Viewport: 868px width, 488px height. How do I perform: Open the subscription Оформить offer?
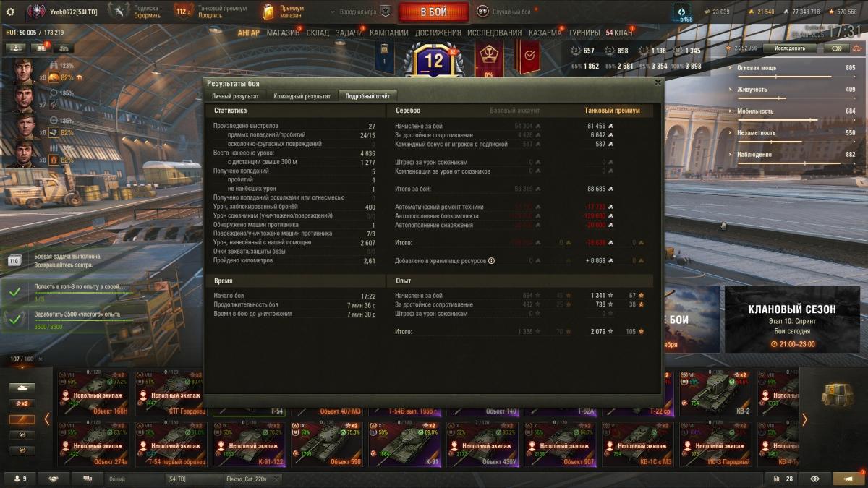[147, 15]
